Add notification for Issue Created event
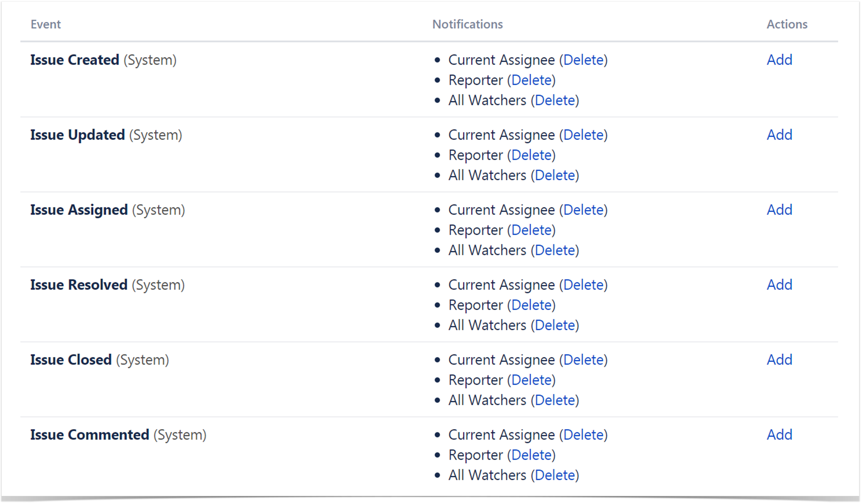The image size is (863, 504). tap(779, 60)
